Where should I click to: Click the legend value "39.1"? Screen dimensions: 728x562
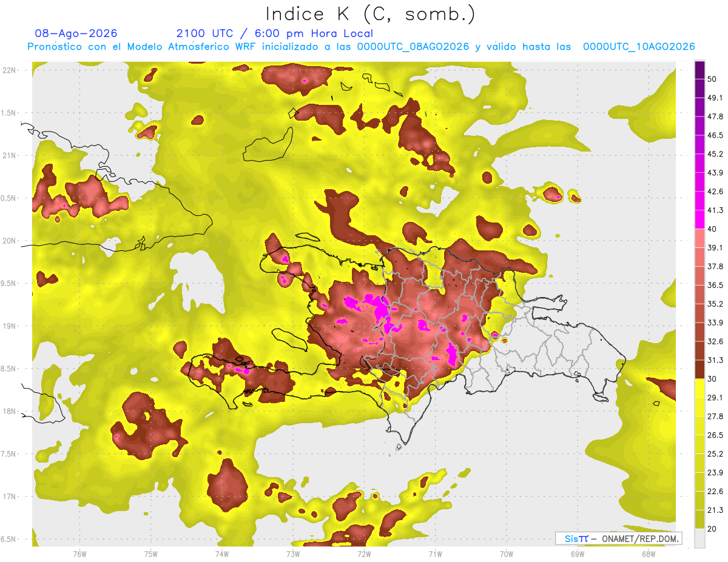pos(715,247)
